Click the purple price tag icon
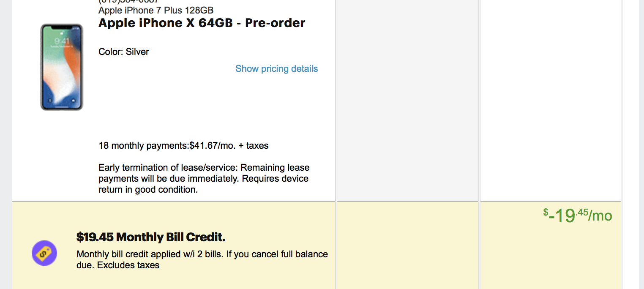The image size is (644, 289). [44, 253]
